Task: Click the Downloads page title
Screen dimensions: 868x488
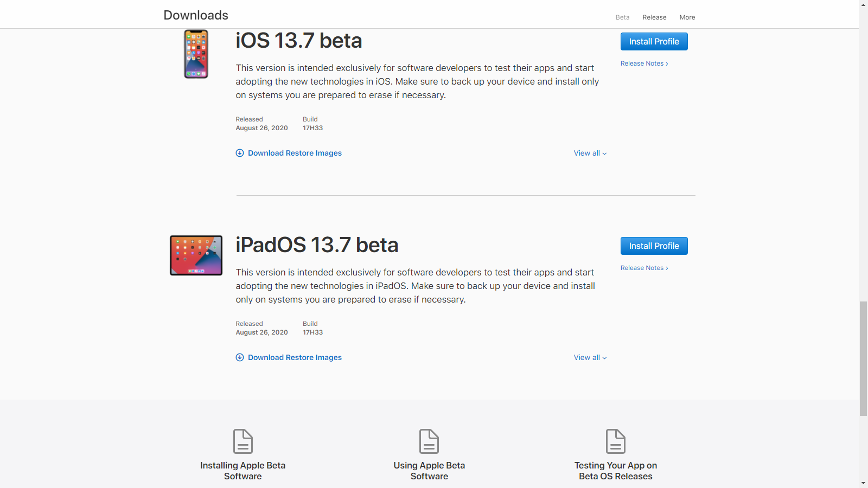Action: [x=196, y=15]
